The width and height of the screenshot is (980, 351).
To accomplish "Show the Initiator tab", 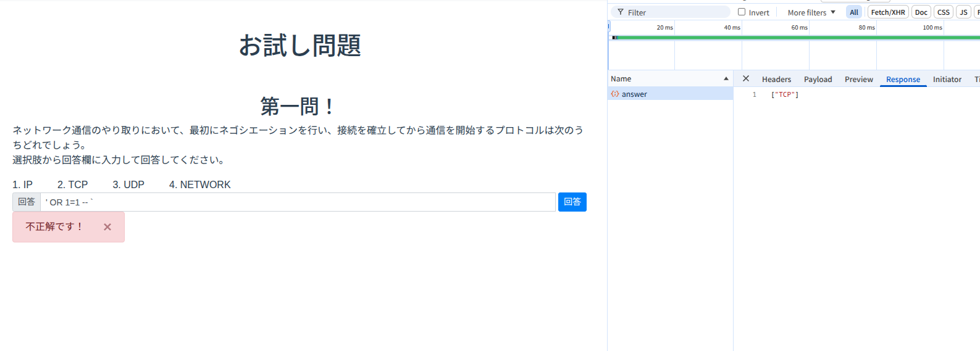I will coord(947,80).
